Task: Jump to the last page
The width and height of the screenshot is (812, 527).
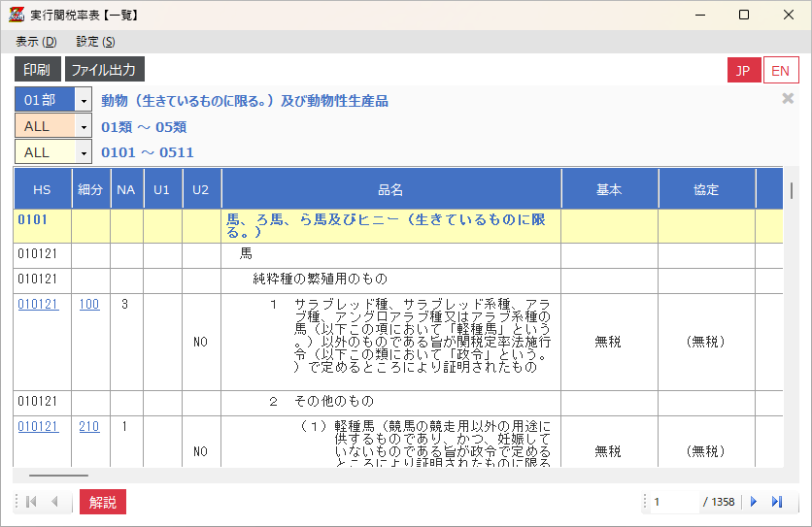Action: [776, 502]
